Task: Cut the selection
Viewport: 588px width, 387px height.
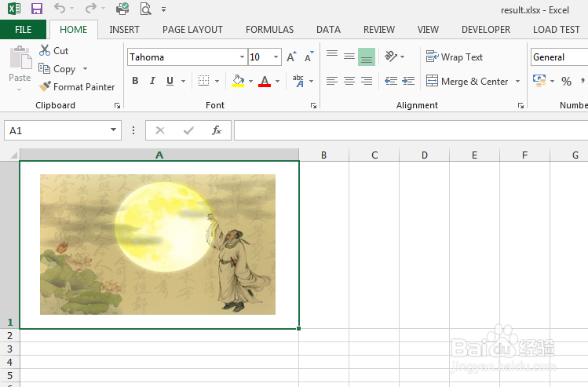Action: click(x=53, y=50)
